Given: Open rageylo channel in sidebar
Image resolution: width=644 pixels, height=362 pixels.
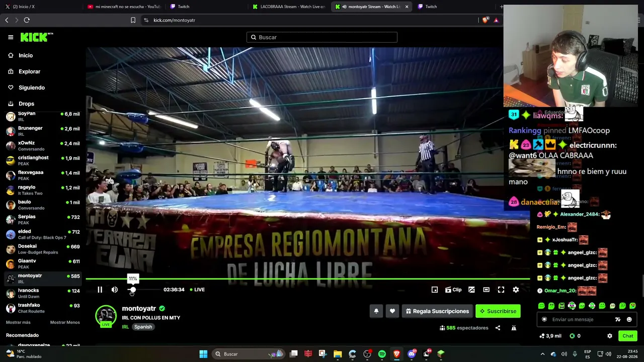Looking at the screenshot, I should pyautogui.click(x=43, y=190).
